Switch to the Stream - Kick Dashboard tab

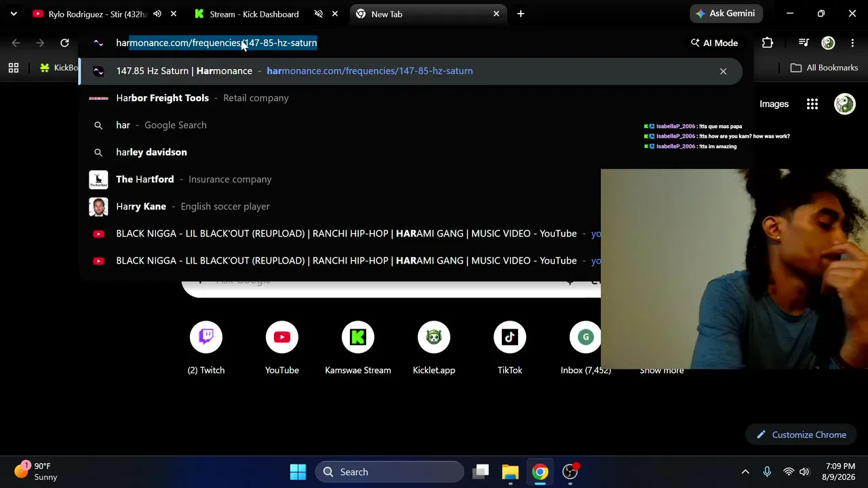pyautogui.click(x=254, y=14)
